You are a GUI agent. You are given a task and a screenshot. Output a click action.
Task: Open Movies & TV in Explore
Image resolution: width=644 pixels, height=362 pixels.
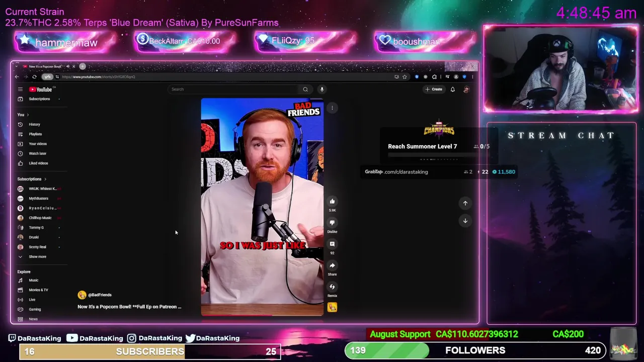39,290
